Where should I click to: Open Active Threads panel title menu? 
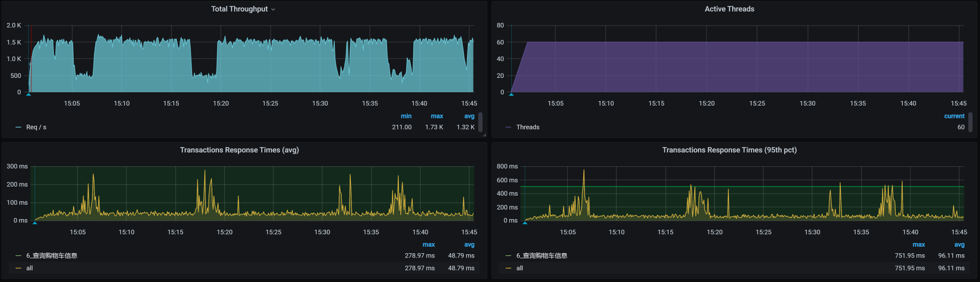[729, 9]
